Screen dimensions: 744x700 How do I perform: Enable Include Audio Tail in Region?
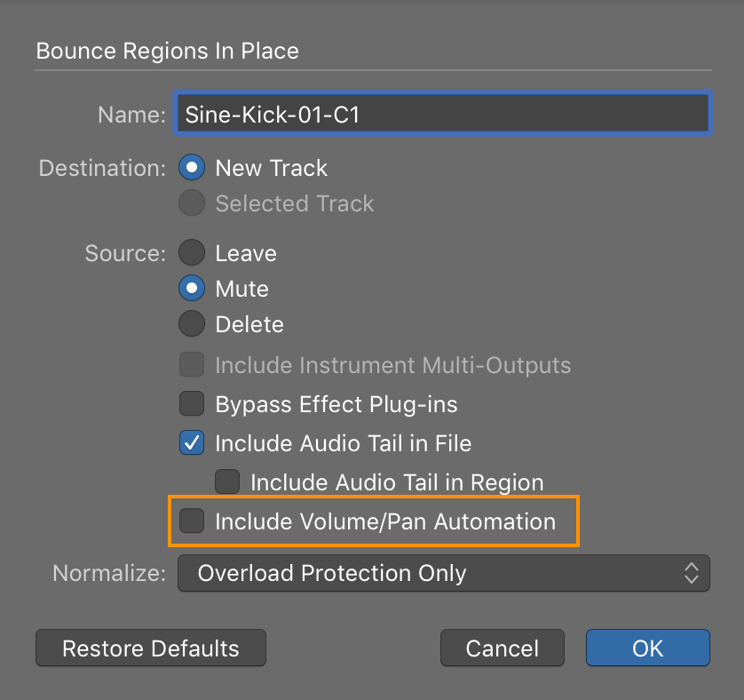(227, 481)
